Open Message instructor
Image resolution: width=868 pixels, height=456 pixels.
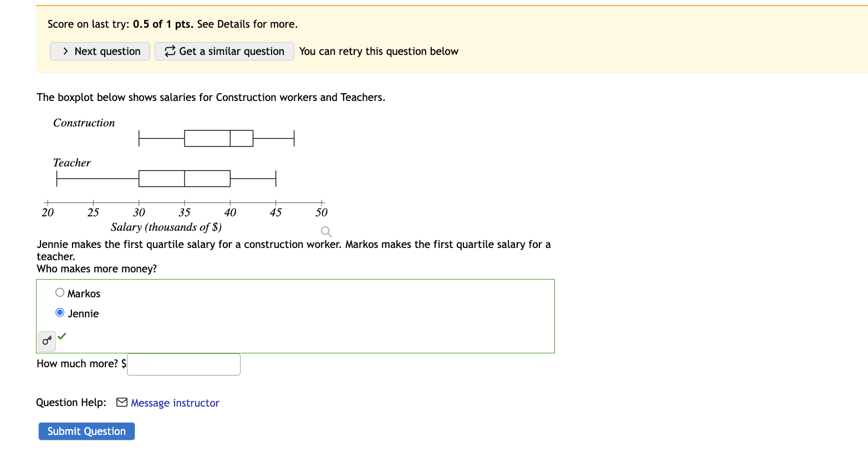[175, 403]
